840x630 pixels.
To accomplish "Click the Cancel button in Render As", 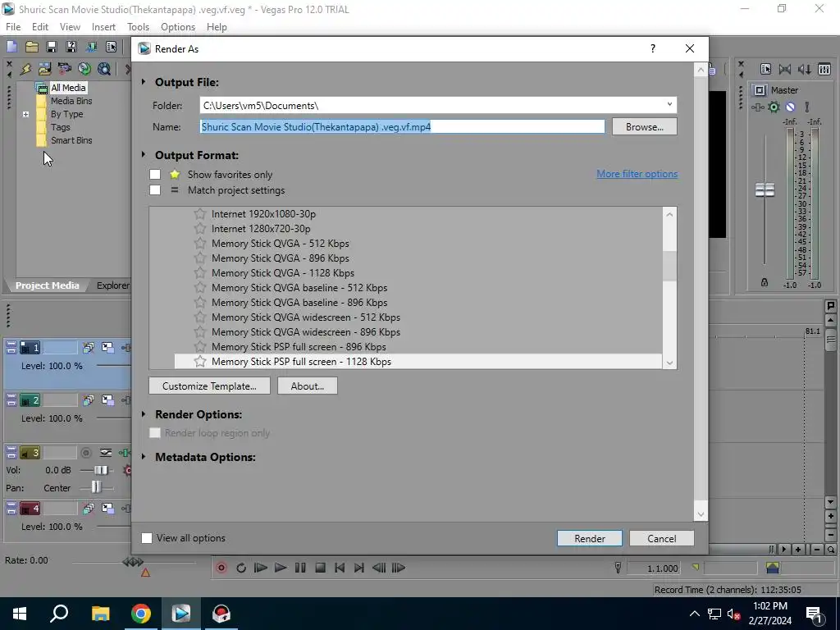I will [x=662, y=538].
